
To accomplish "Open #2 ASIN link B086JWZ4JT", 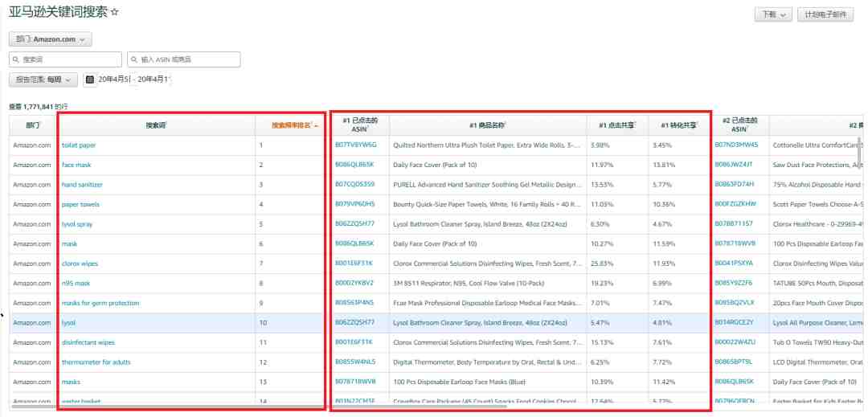I will click(x=734, y=164).
